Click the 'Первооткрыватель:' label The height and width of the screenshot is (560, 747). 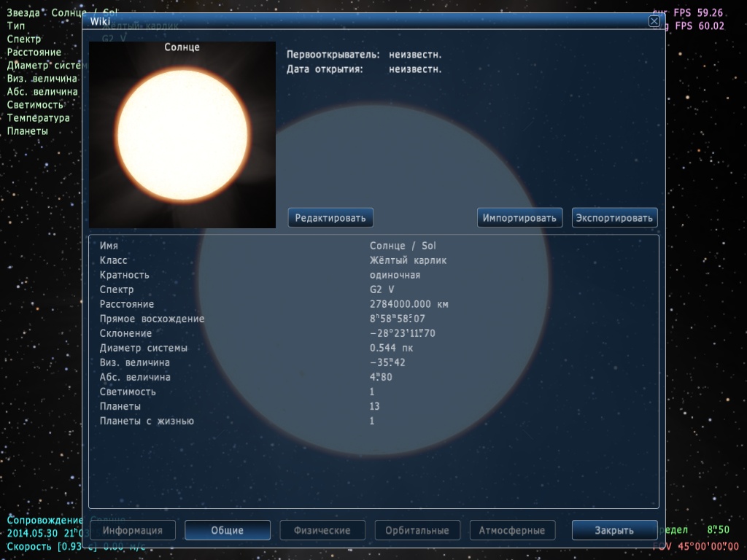tap(333, 55)
